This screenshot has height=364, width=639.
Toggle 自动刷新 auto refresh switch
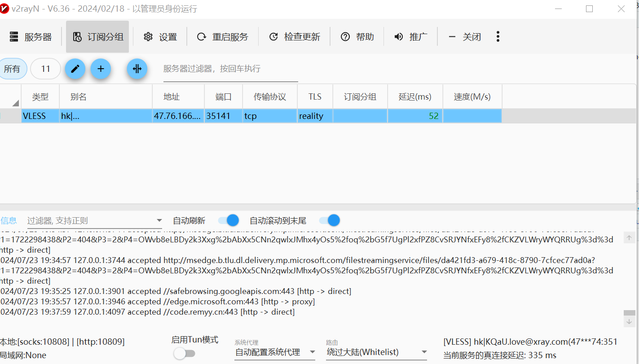click(x=229, y=220)
